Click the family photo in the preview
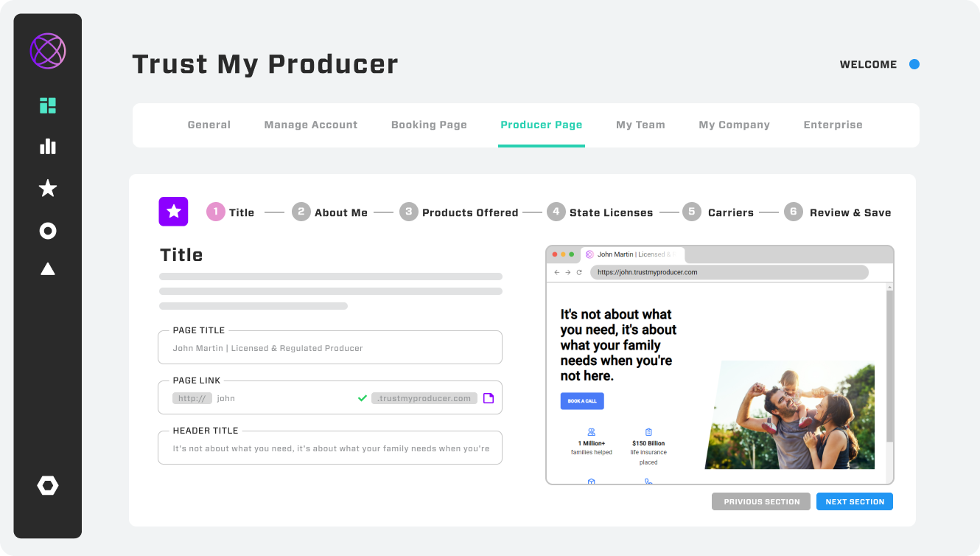This screenshot has height=556, width=980. (x=790, y=414)
